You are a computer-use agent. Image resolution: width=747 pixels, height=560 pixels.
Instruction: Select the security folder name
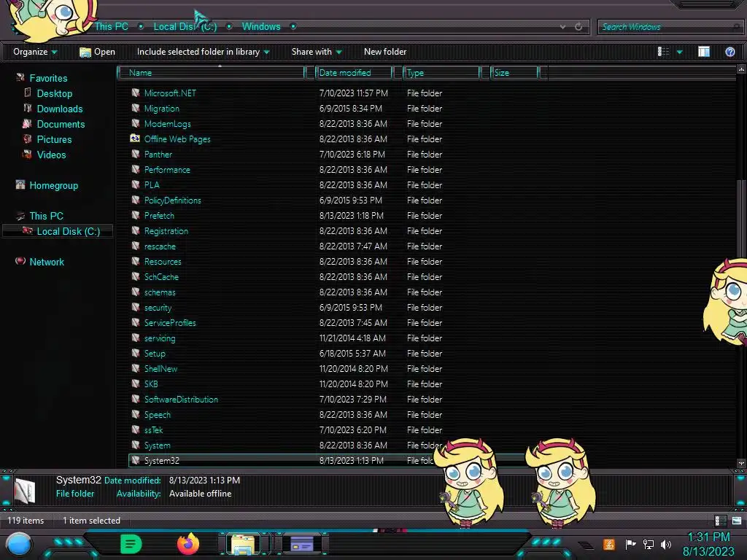pyautogui.click(x=158, y=308)
